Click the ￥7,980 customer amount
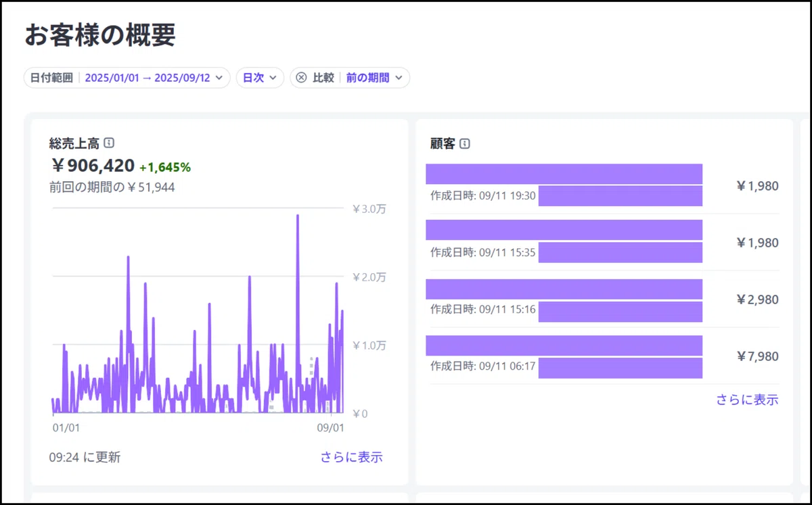 tap(757, 356)
